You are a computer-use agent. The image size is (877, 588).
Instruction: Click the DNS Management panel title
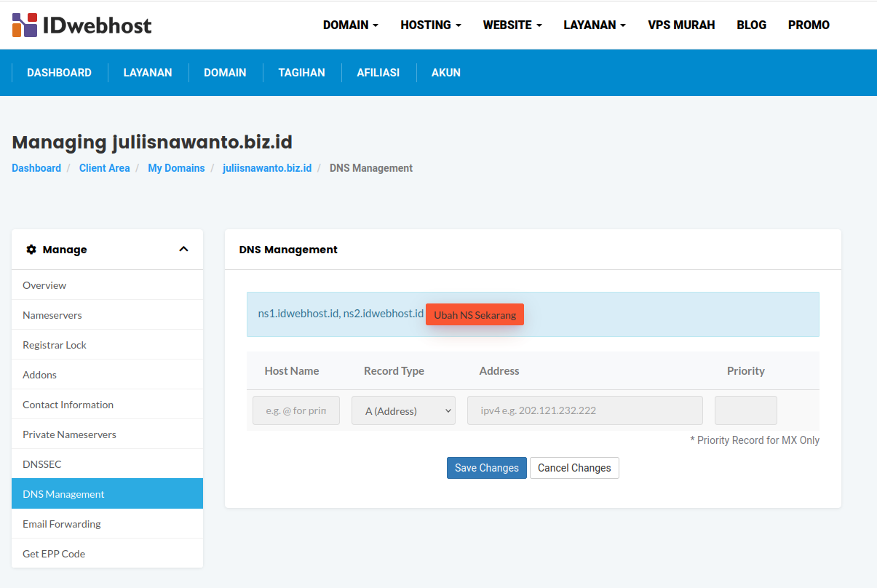[x=288, y=250]
